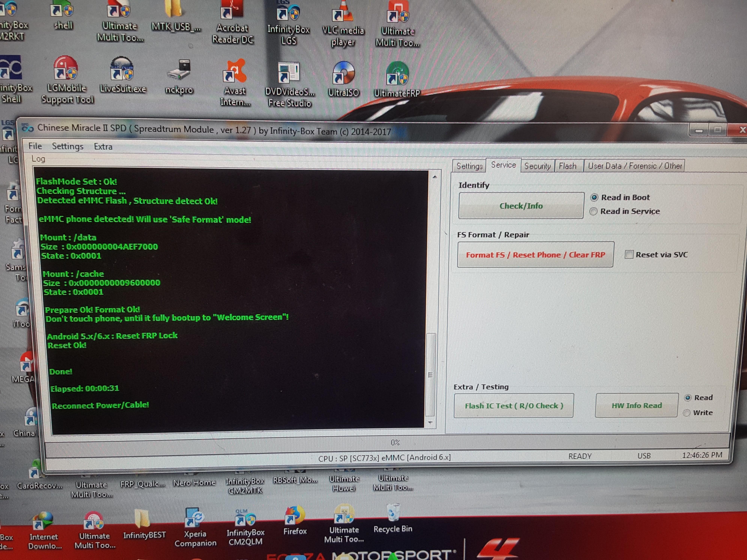This screenshot has height=560, width=747.
Task: Open the Extra menu
Action: (103, 147)
